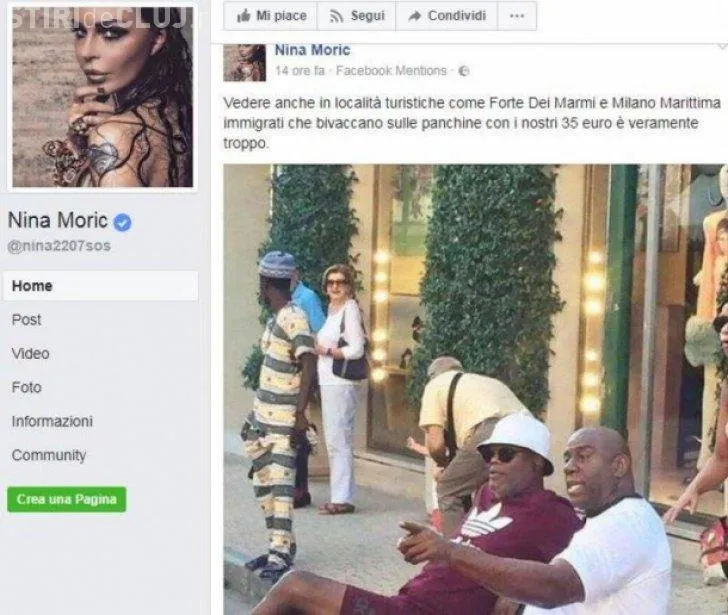The height and width of the screenshot is (615, 728).
Task: Click the Condividi share arrow icon
Action: pos(414,17)
